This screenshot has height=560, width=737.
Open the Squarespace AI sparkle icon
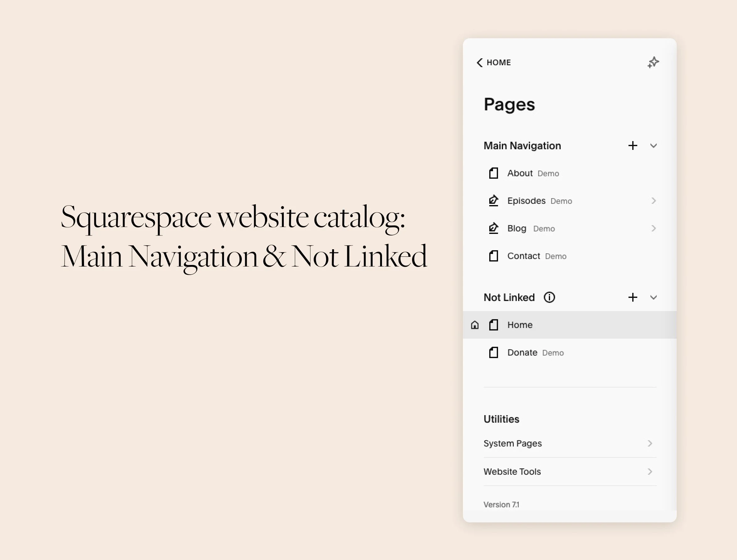pos(653,62)
